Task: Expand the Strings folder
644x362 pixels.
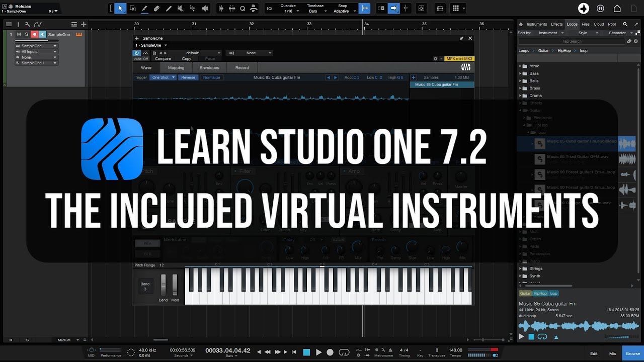Action: pyautogui.click(x=520, y=268)
